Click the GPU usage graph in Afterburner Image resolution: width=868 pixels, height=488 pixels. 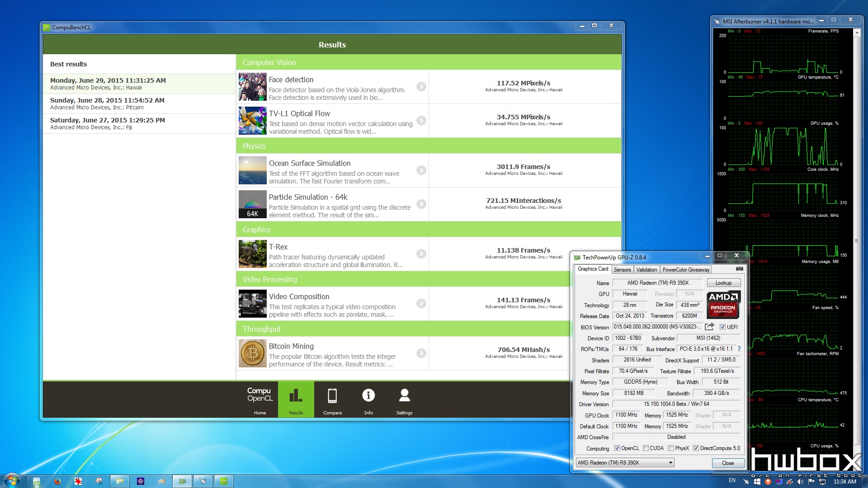pos(783,145)
